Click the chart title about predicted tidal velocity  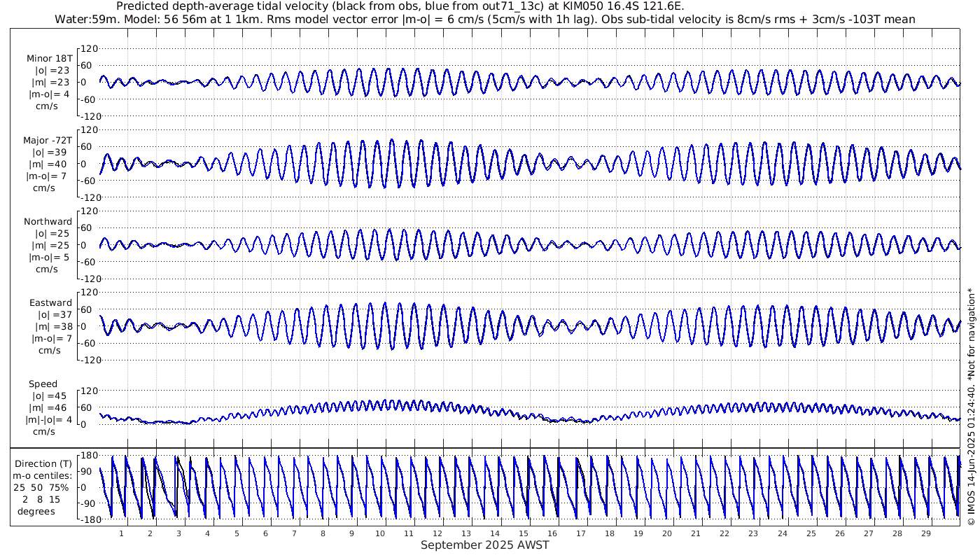click(400, 6)
